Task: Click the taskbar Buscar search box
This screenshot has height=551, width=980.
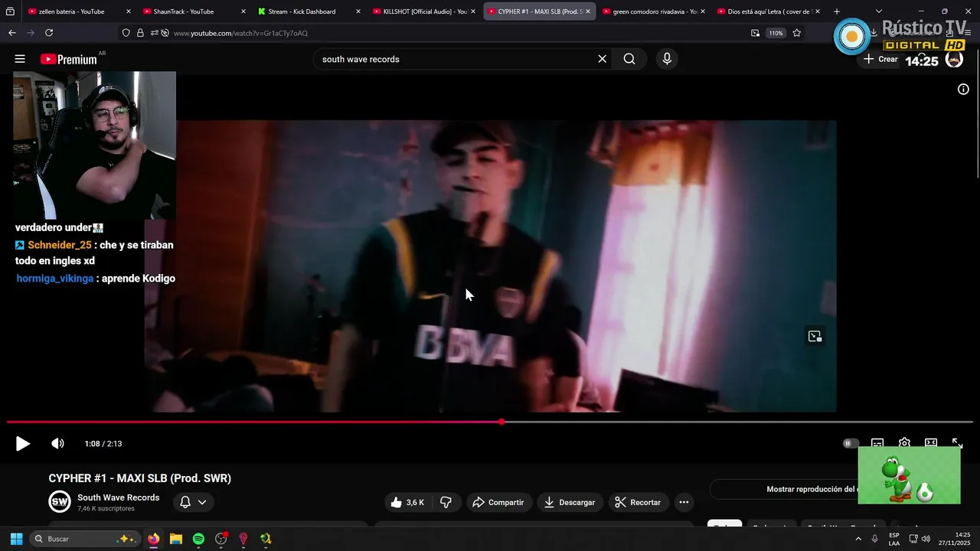Action: (85, 539)
